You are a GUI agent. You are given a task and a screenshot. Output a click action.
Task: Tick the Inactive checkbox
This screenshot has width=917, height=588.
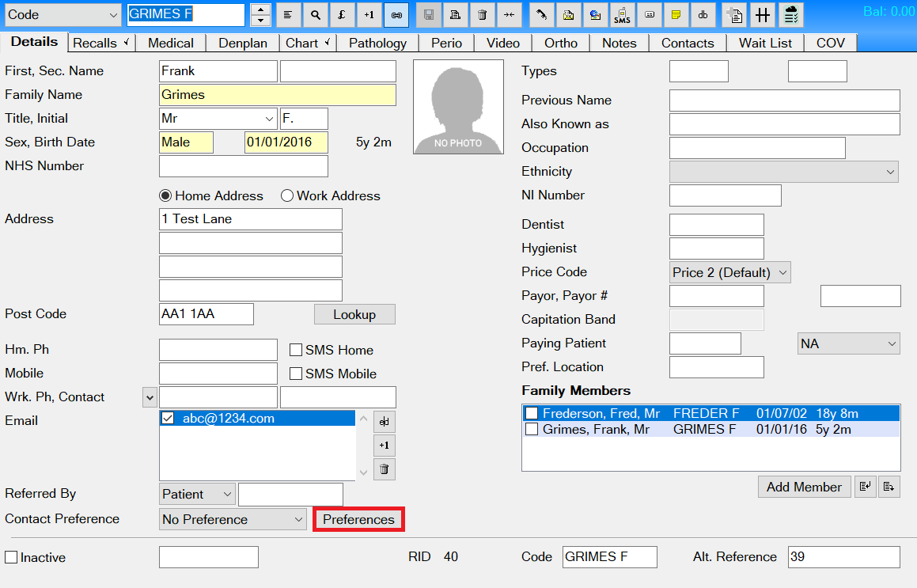pyautogui.click(x=11, y=557)
